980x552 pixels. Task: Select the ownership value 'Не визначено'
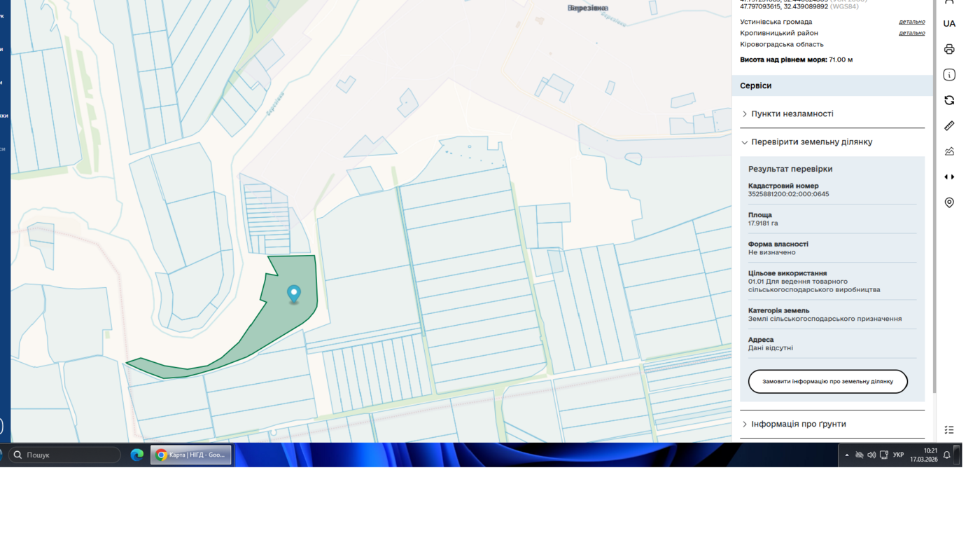click(x=771, y=252)
